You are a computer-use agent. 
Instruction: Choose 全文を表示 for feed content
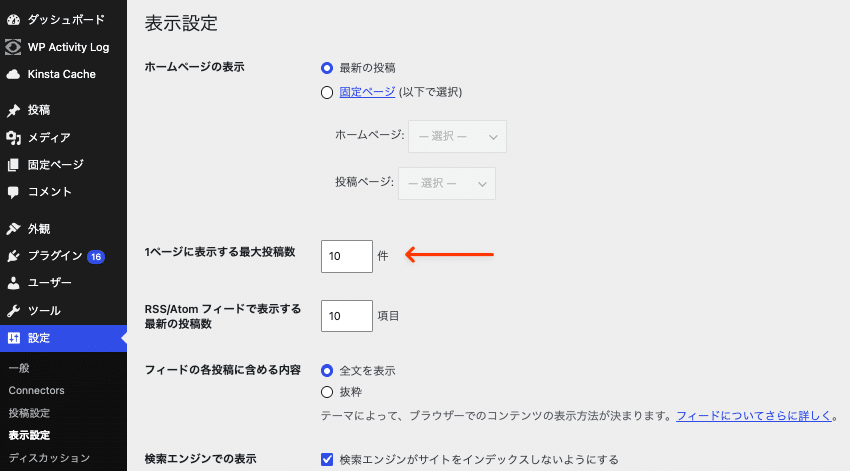(x=327, y=371)
